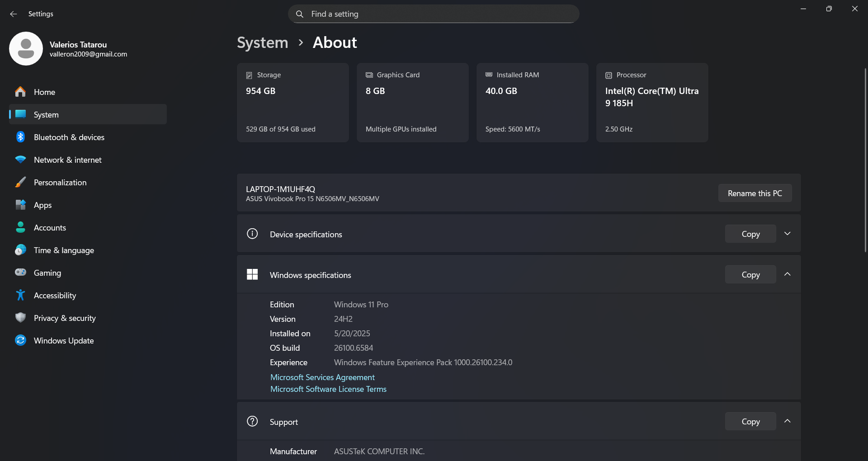Click the Storage card icon
Screen dimensions: 868x461
click(249, 75)
